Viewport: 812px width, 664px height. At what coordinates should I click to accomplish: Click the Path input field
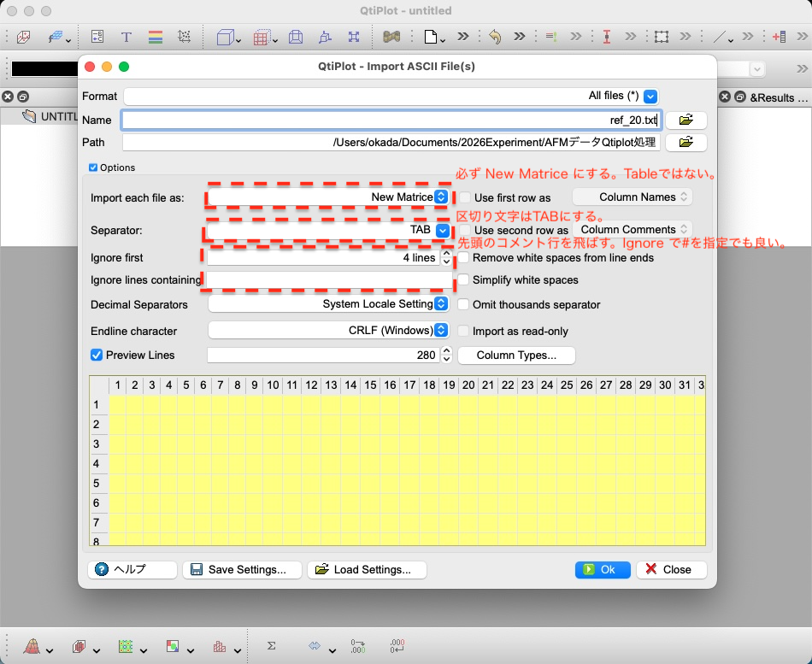[391, 142]
